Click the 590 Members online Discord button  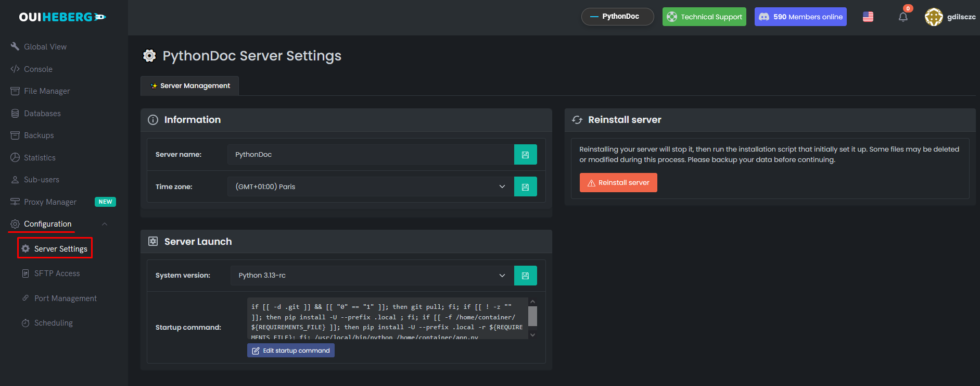click(800, 17)
